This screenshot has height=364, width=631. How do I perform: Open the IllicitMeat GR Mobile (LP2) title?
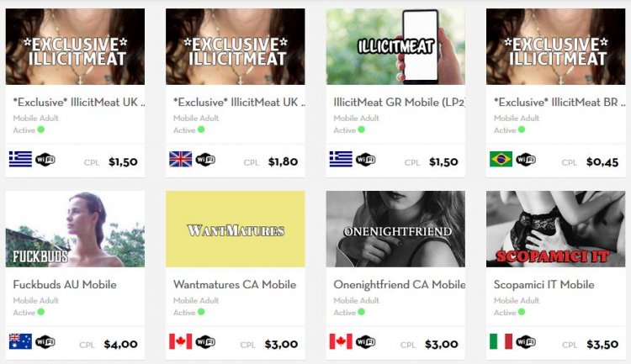tap(399, 103)
